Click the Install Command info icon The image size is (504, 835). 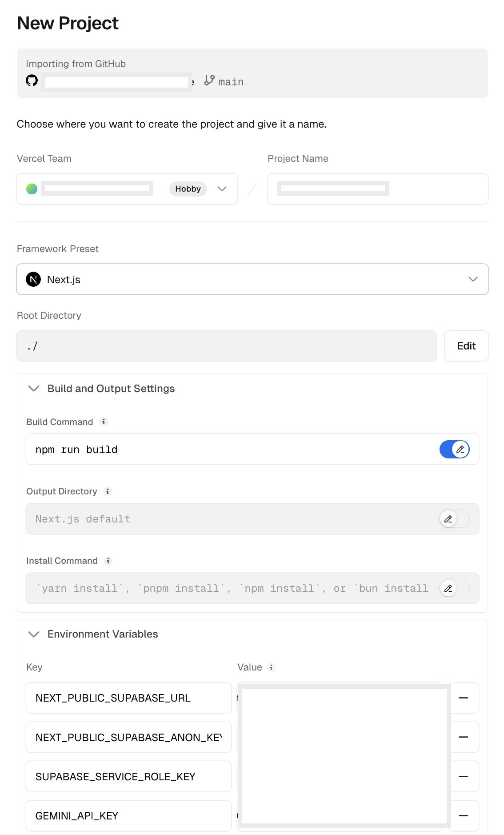(108, 561)
